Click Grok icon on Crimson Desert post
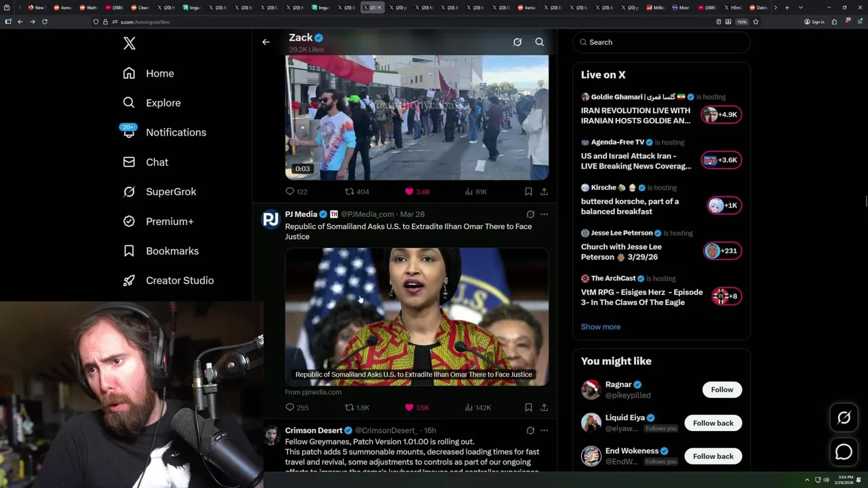868x488 pixels. point(530,430)
